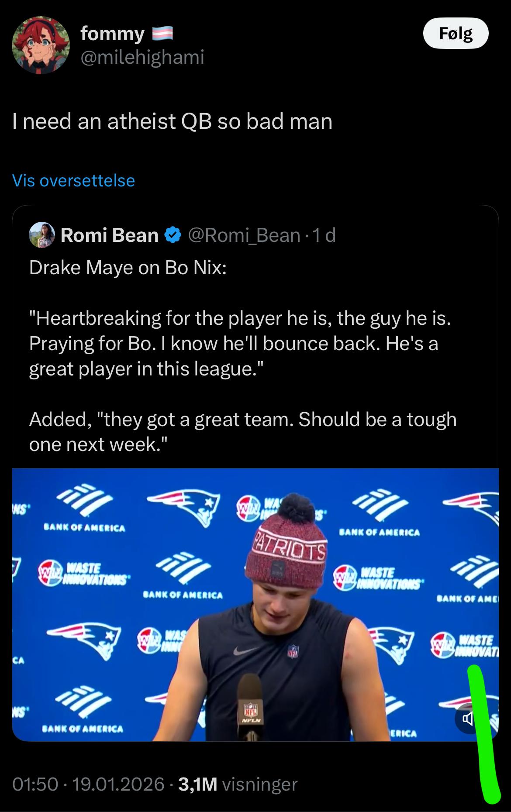
Task: Click the quoted tweet's 1 d timestamp
Action: coord(325,235)
